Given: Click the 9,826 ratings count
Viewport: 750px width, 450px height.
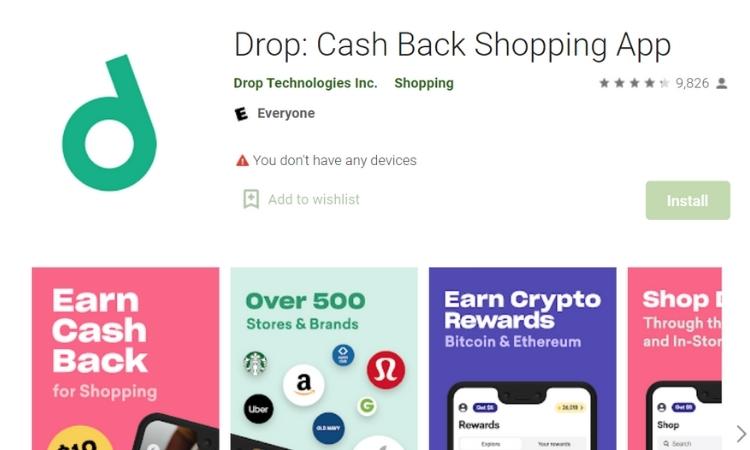Looking at the screenshot, I should tap(692, 83).
